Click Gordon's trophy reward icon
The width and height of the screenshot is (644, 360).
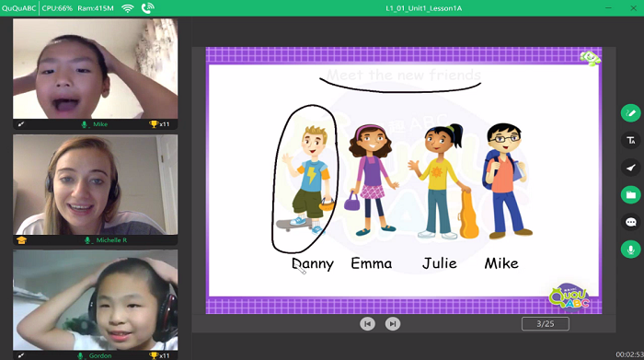coord(154,355)
